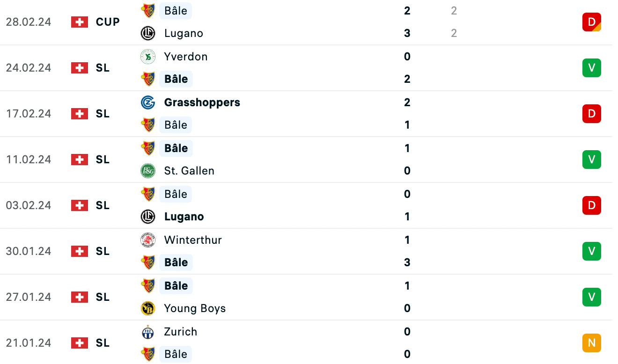
Task: Click the St. Gallen club crest
Action: (148, 171)
